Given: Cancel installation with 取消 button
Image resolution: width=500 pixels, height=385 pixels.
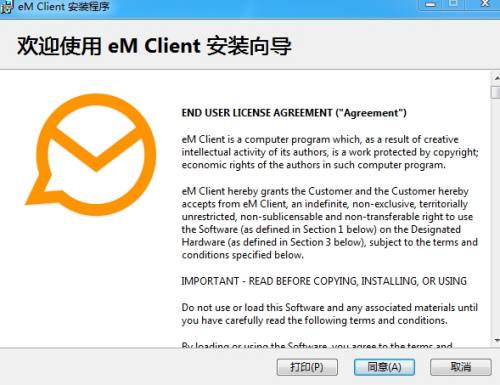Looking at the screenshot, I should click(461, 367).
